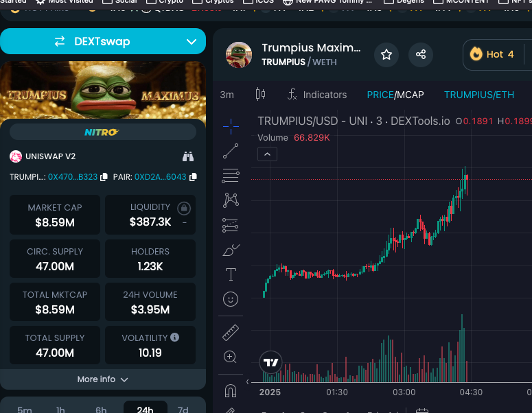Show volatility info tooltip icon
The height and width of the screenshot is (413, 532).
pyautogui.click(x=175, y=338)
